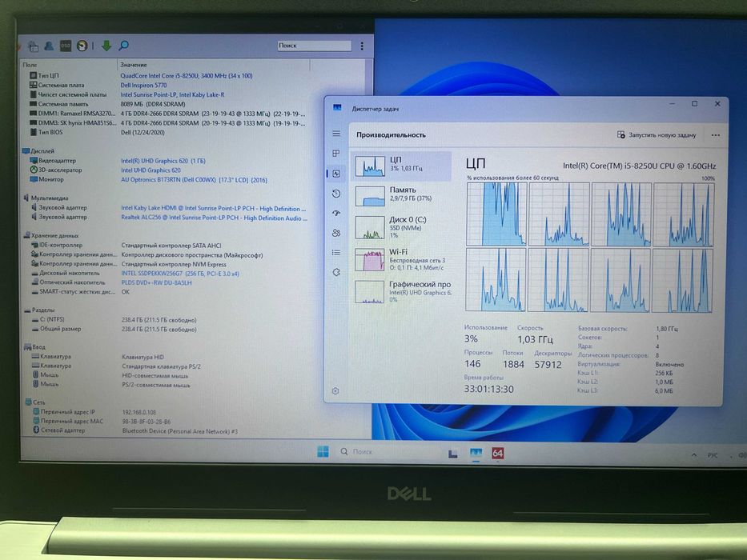
Task: Open the Dell Inspiron 5770 link
Action: coord(143,86)
